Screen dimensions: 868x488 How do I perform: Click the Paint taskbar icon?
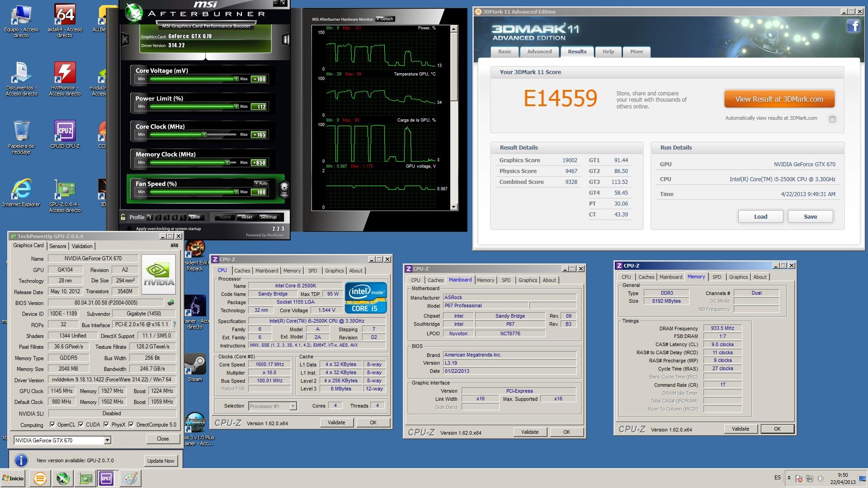click(x=130, y=478)
